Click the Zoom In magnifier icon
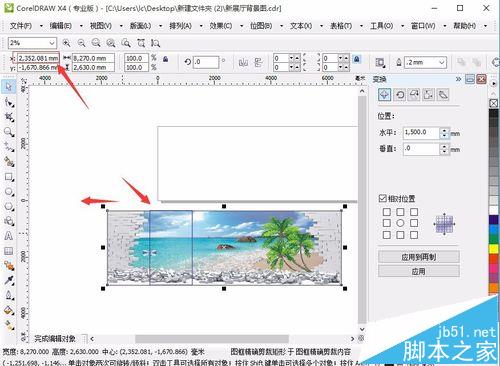 [x=66, y=43]
